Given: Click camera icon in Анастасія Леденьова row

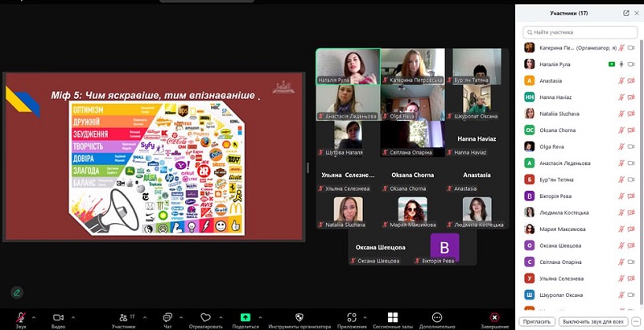Looking at the screenshot, I should tap(631, 163).
